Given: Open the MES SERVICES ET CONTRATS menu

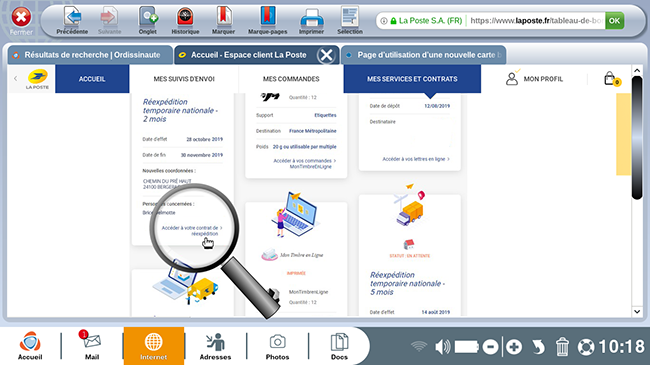Looking at the screenshot, I should [412, 79].
